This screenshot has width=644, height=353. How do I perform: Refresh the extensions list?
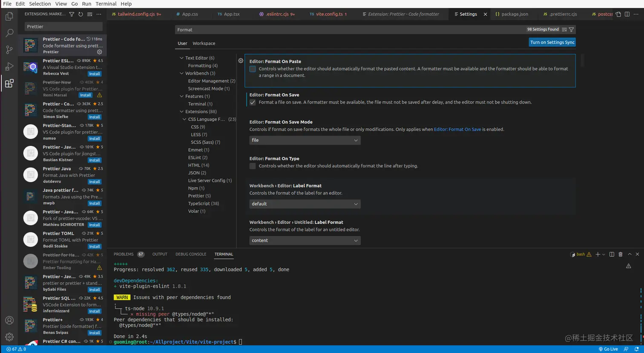tap(80, 14)
